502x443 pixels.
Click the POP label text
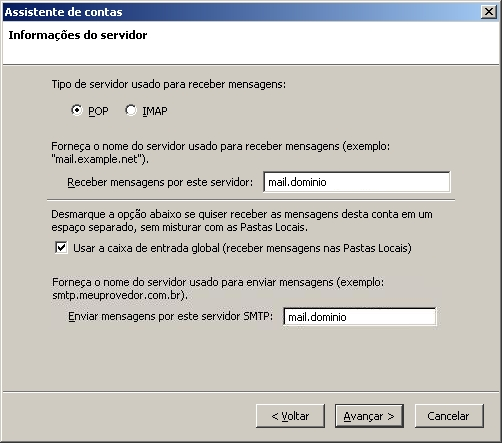[98, 111]
